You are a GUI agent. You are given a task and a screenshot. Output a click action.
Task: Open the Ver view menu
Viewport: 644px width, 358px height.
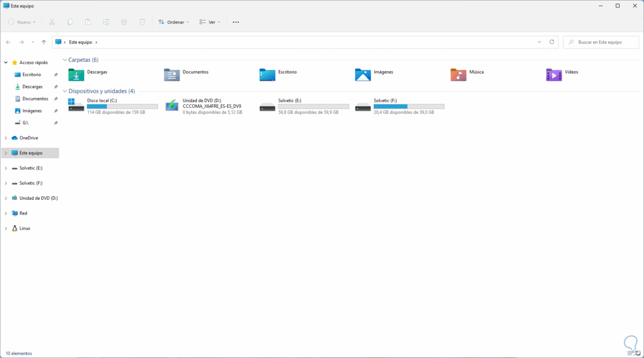(209, 22)
